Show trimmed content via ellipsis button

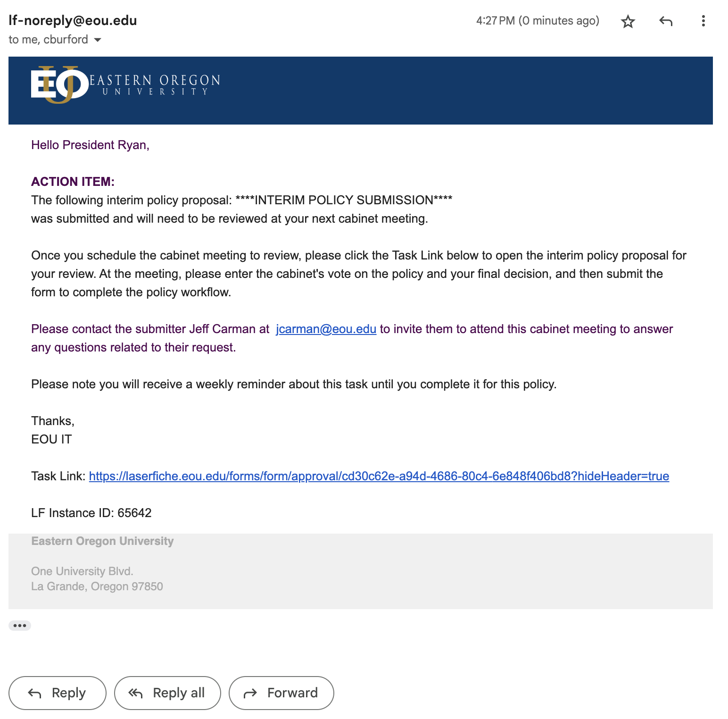[20, 626]
